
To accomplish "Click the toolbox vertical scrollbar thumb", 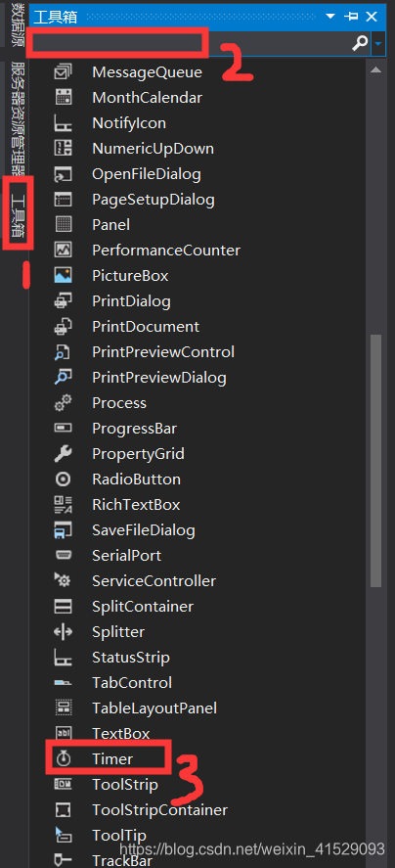I will click(375, 461).
